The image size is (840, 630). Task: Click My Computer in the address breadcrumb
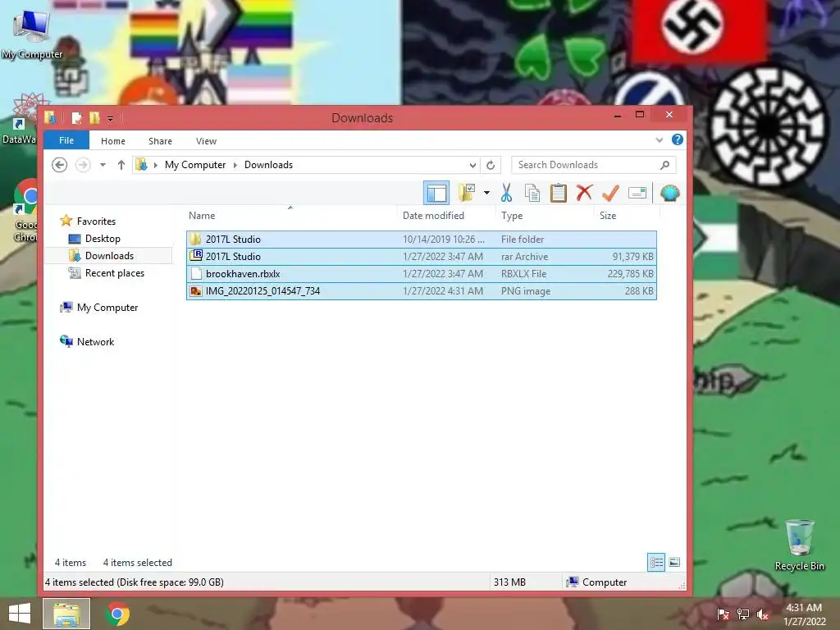pos(195,165)
